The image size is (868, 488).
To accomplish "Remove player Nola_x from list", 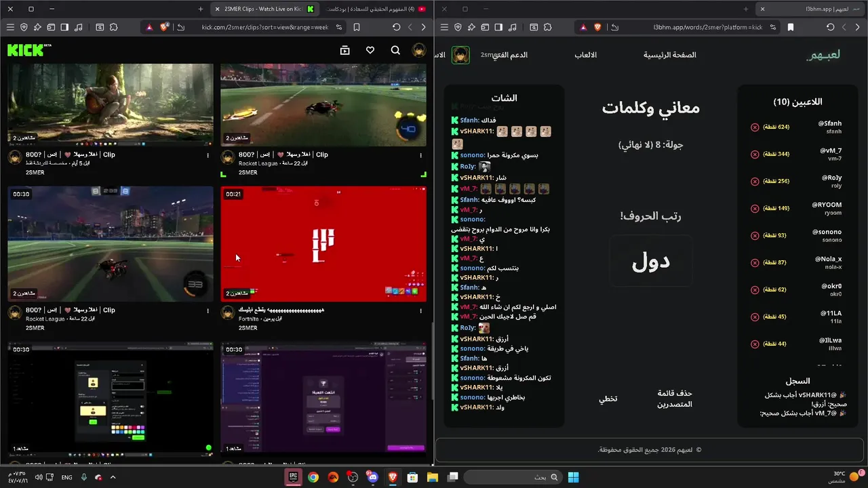I will [x=755, y=263].
